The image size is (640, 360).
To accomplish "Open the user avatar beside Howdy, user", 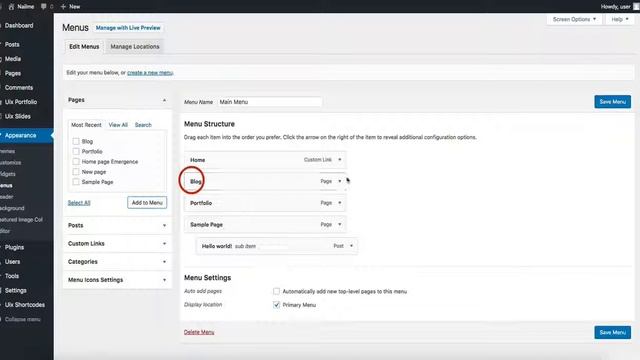I will click(636, 7).
